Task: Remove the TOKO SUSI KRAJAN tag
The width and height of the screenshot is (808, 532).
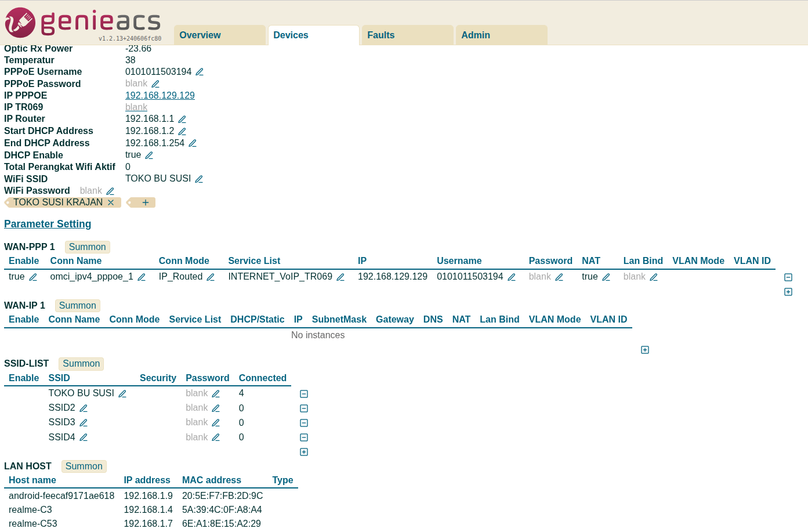Action: coord(110,202)
